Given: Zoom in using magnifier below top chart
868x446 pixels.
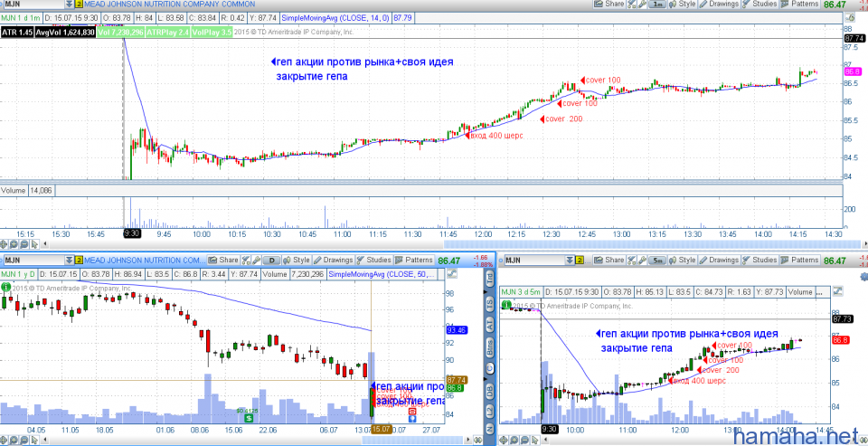Looking at the screenshot, I should tap(14, 243).
